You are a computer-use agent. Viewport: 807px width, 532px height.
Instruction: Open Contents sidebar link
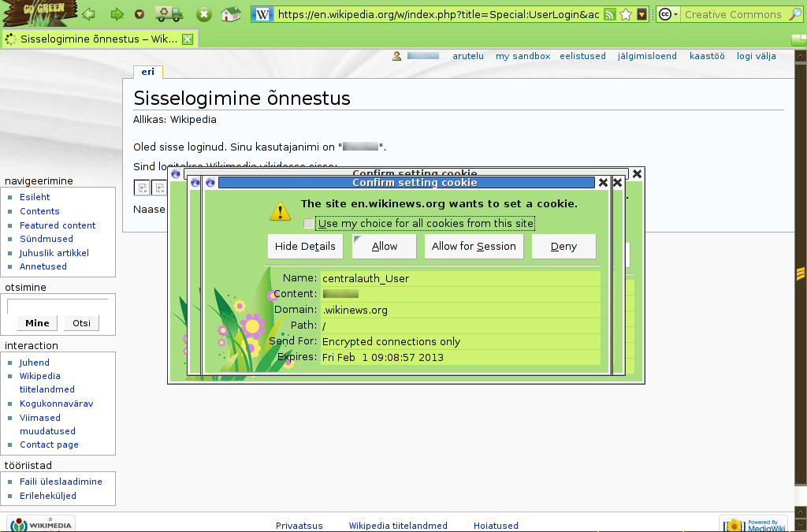click(39, 211)
